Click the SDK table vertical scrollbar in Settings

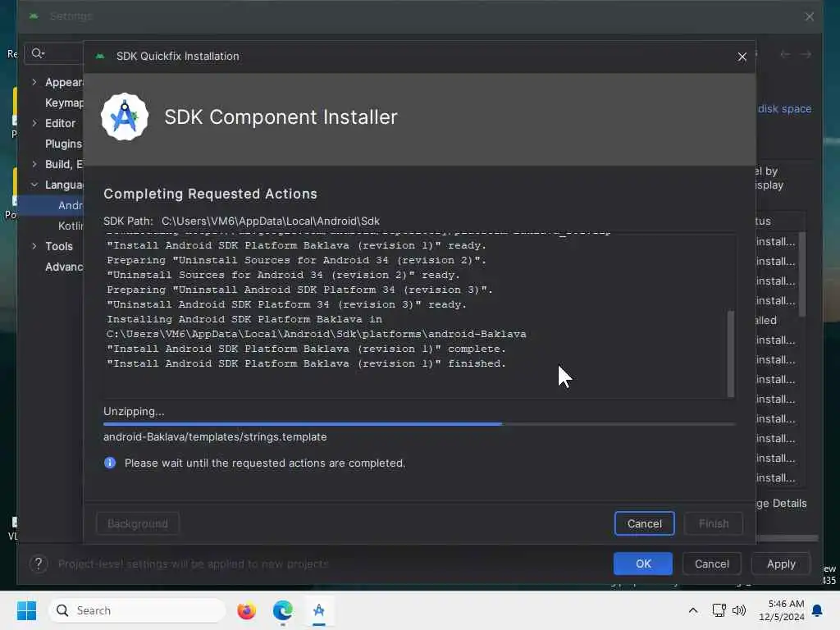(x=802, y=274)
